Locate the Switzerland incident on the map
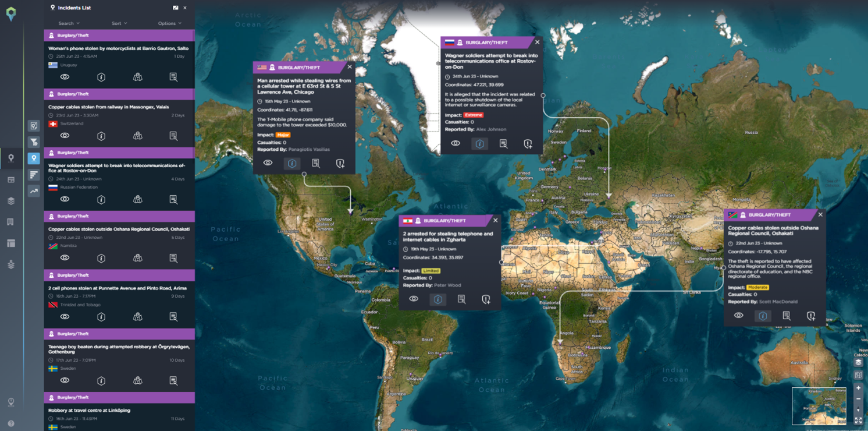This screenshot has height=431, width=868. pos(137,136)
